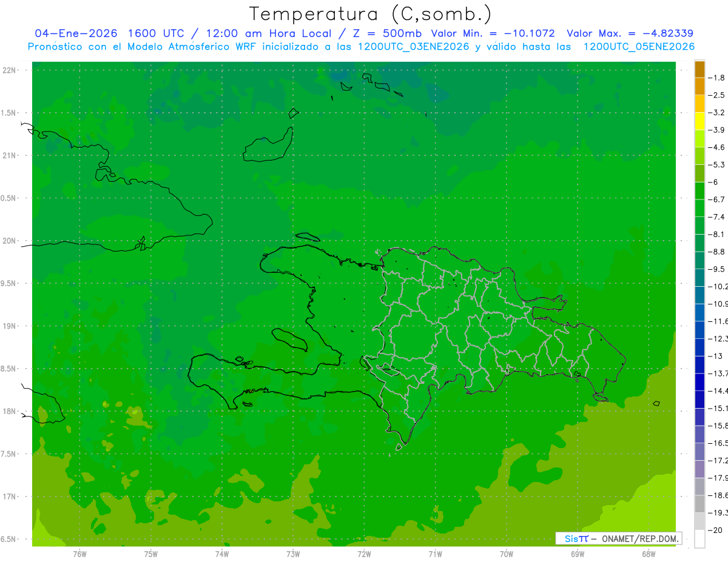Click the '73W' longitude label
The height and width of the screenshot is (562, 728).
point(293,554)
